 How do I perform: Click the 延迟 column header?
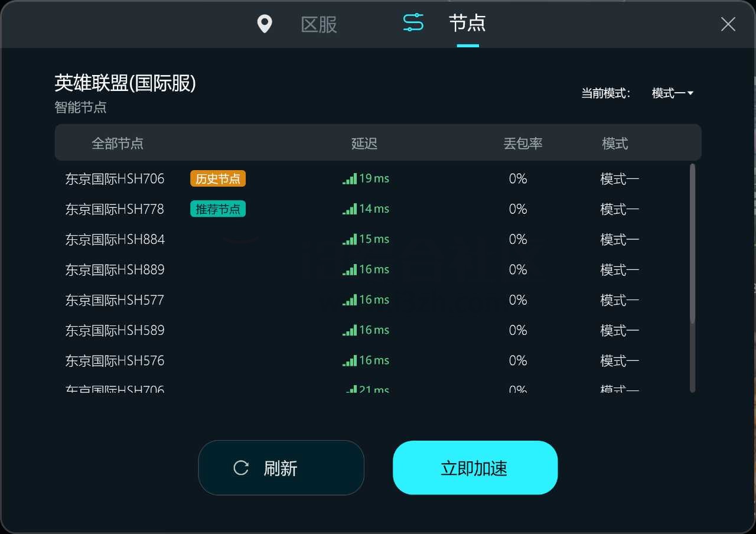point(364,143)
